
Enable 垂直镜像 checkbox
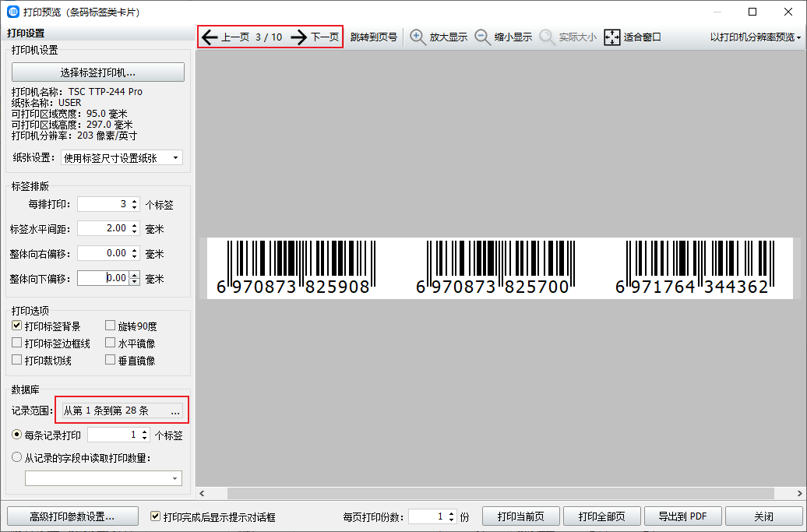coord(110,360)
